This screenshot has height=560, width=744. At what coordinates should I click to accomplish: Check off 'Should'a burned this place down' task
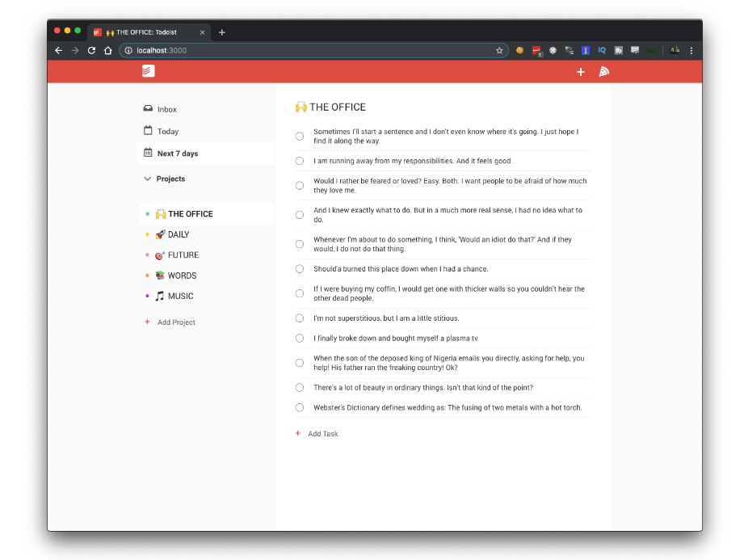300,269
